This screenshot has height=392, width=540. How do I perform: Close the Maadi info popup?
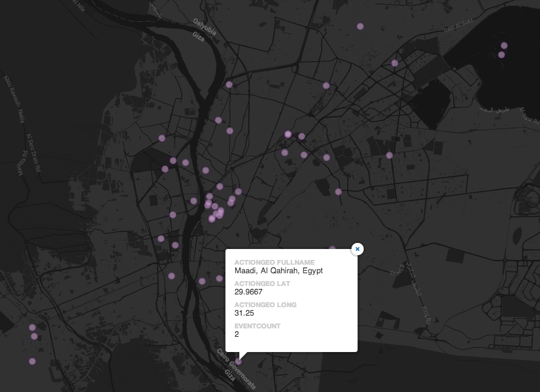358,249
